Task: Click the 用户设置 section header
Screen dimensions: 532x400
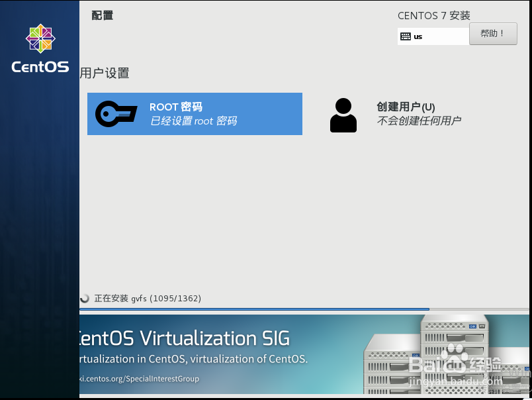Action: [x=105, y=74]
